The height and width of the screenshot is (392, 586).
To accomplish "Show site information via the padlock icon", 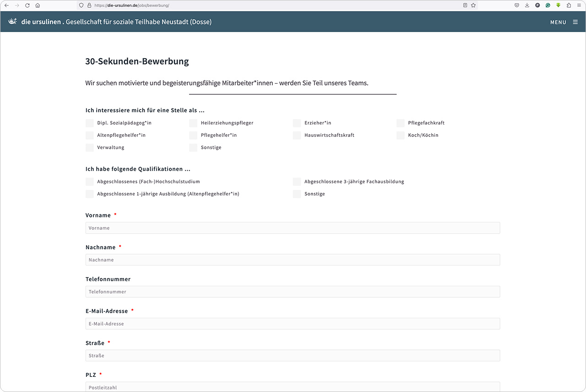I will pyautogui.click(x=89, y=5).
